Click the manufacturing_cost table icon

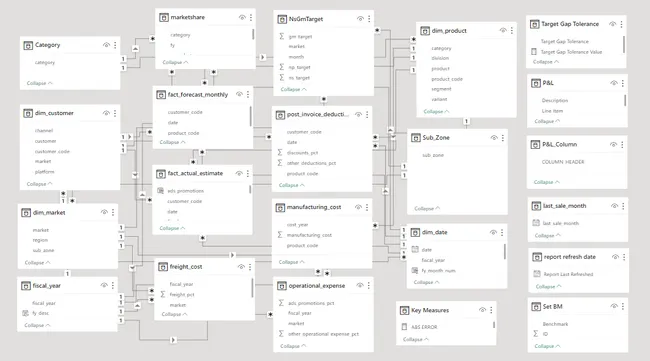click(x=280, y=207)
